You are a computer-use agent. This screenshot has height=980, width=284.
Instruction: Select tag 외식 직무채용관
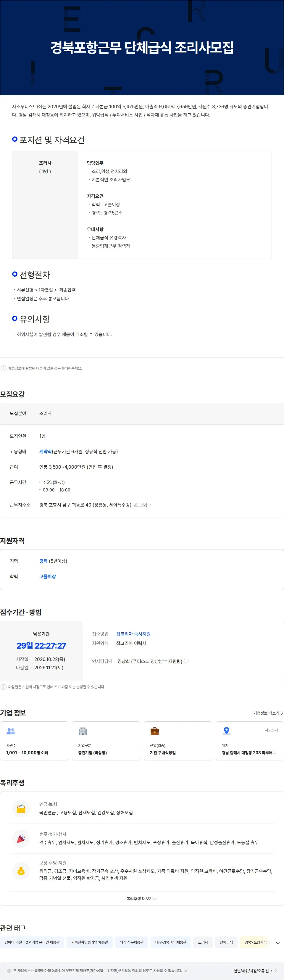point(132,942)
